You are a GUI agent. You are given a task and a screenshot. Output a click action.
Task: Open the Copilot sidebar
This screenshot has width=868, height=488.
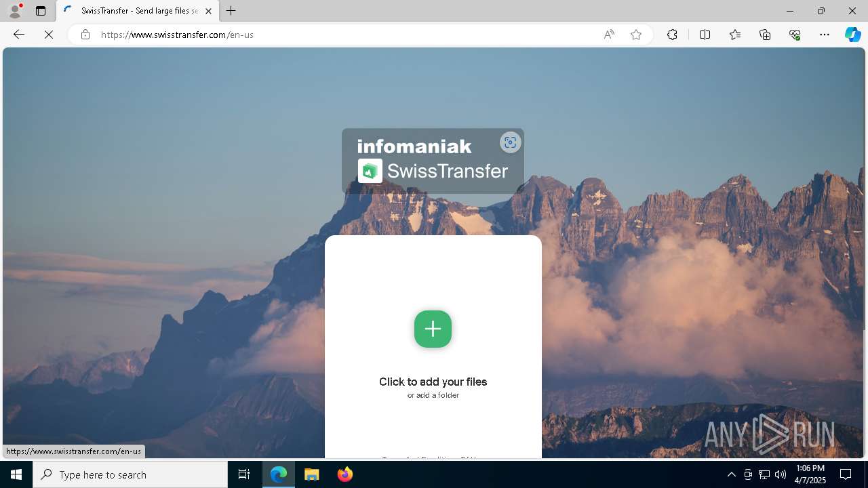[x=852, y=35]
